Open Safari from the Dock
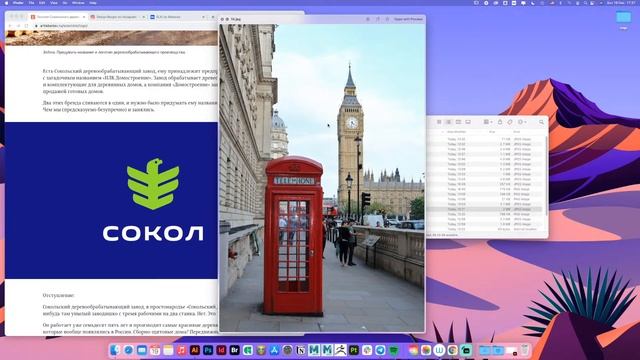Screen dimensions: 640x360 [x=128, y=350]
